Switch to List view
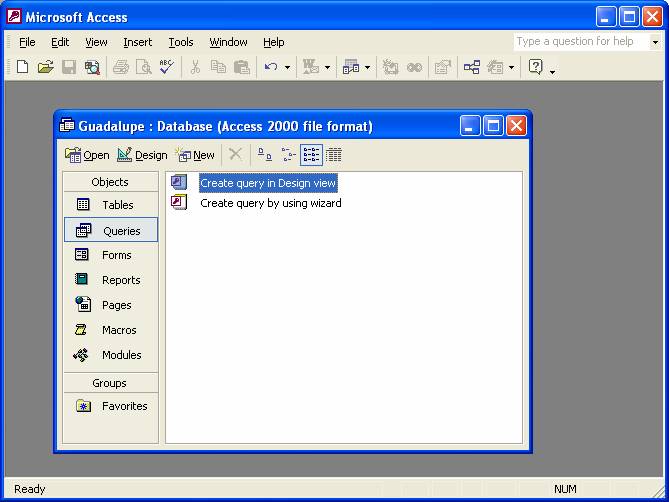Screen dimensions: 669x502 311,154
